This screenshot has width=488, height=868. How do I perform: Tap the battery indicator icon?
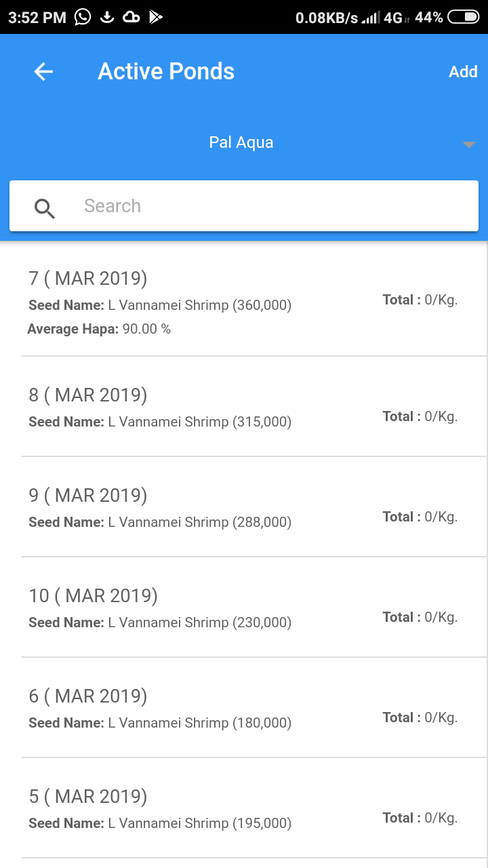tap(463, 18)
